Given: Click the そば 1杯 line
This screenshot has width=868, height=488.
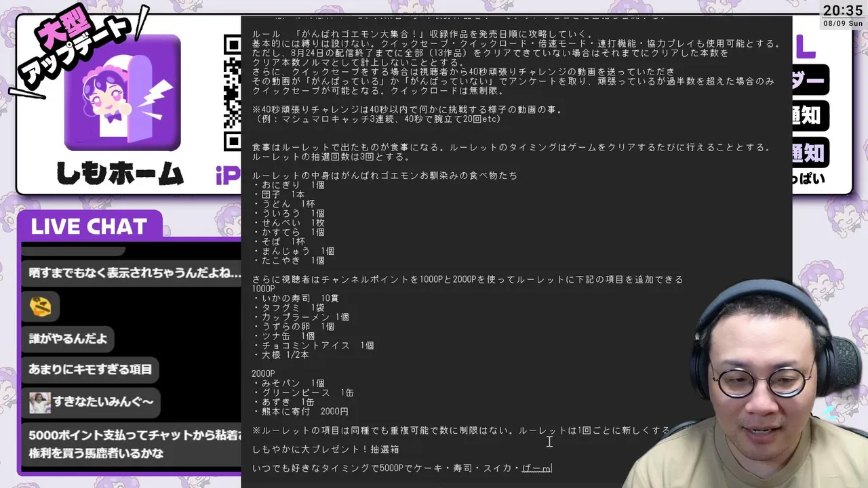Looking at the screenshot, I should point(278,243).
